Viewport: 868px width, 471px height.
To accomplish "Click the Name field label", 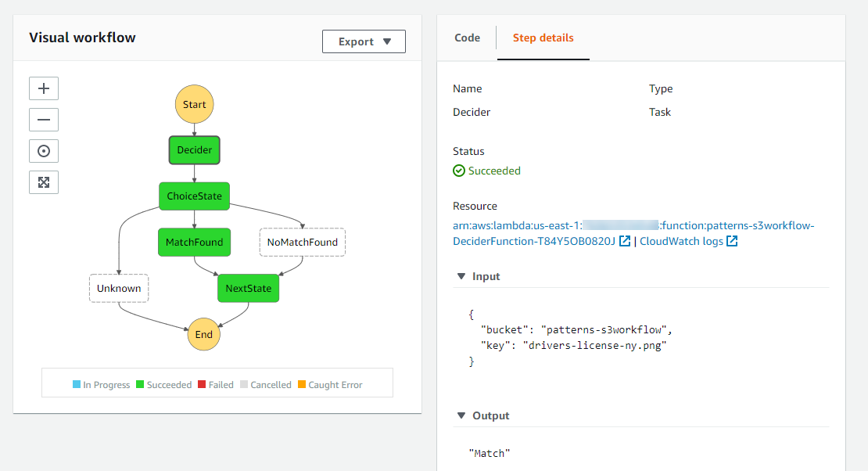I will point(467,88).
